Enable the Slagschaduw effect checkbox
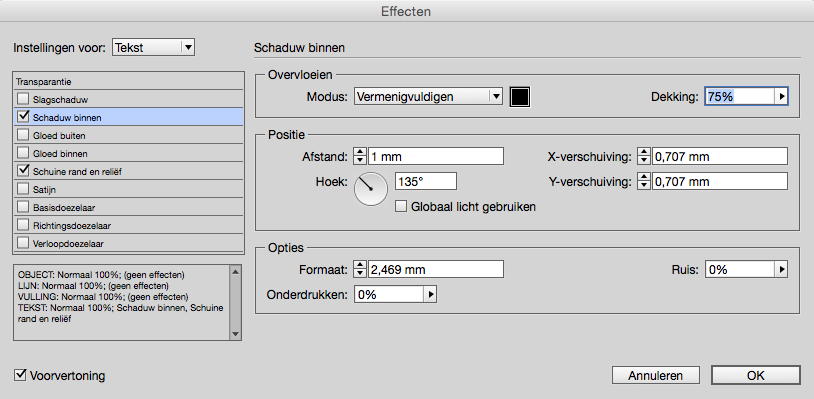Screen dimensions: 814x399 click(23, 99)
